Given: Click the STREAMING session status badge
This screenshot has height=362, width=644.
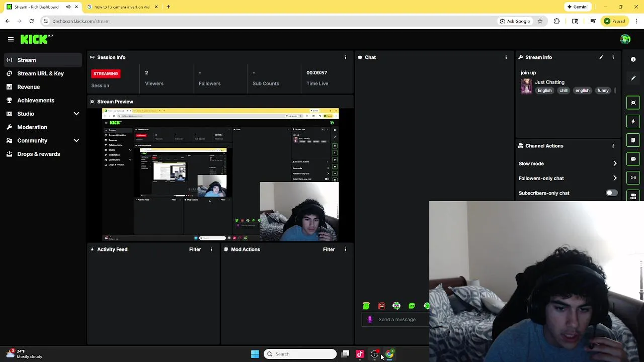Looking at the screenshot, I should (x=105, y=73).
